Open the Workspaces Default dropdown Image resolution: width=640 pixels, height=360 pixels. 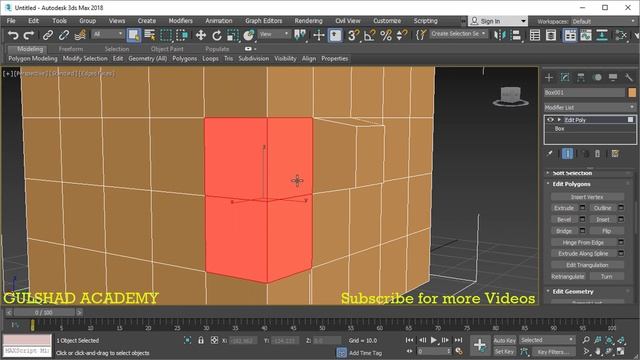pos(603,21)
